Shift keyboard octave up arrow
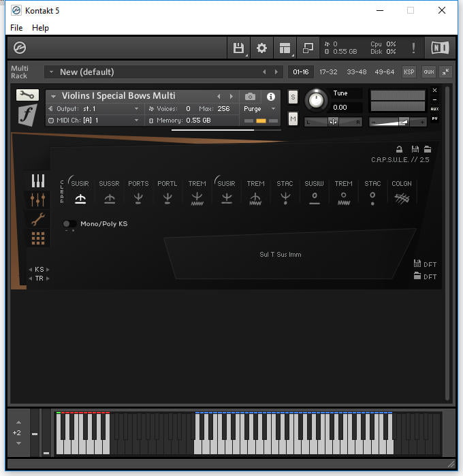The height and width of the screenshot is (476, 463). coord(18,422)
